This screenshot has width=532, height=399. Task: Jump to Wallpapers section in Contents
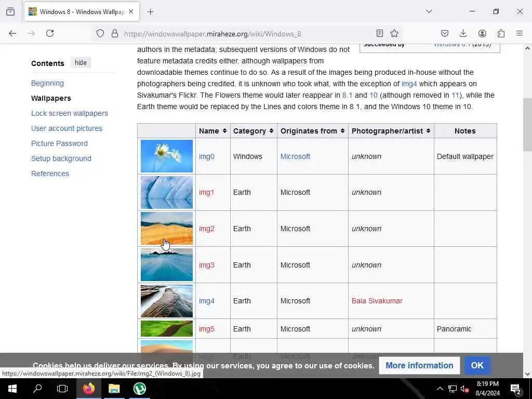(51, 98)
